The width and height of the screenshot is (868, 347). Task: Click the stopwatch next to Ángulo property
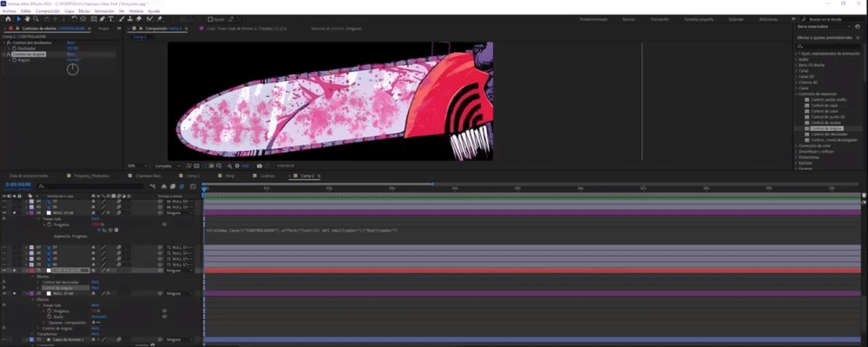click(x=15, y=60)
